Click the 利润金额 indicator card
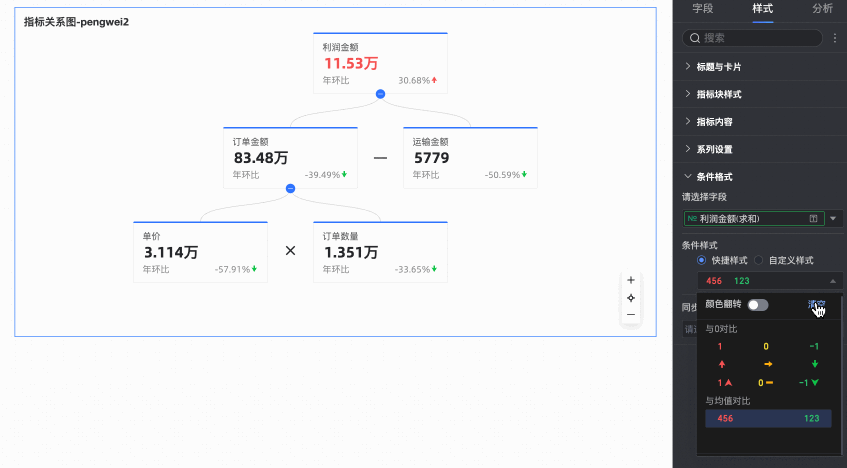The image size is (847, 468). [380, 63]
